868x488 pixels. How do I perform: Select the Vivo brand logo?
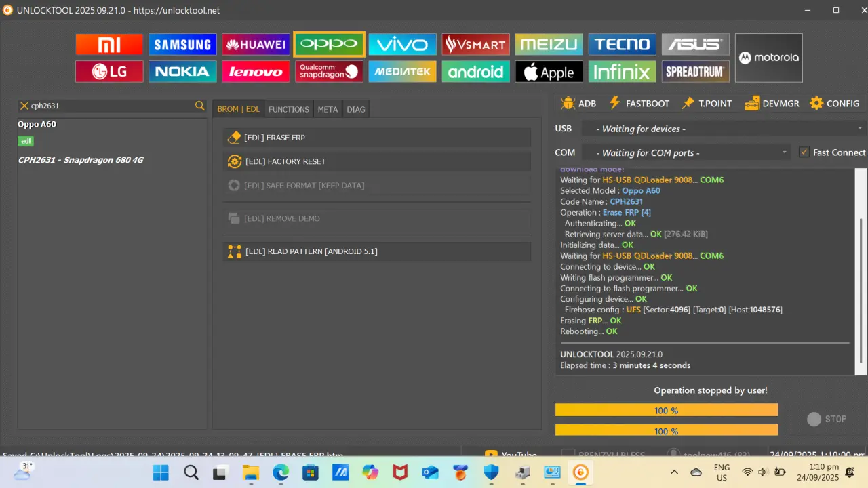tap(402, 45)
